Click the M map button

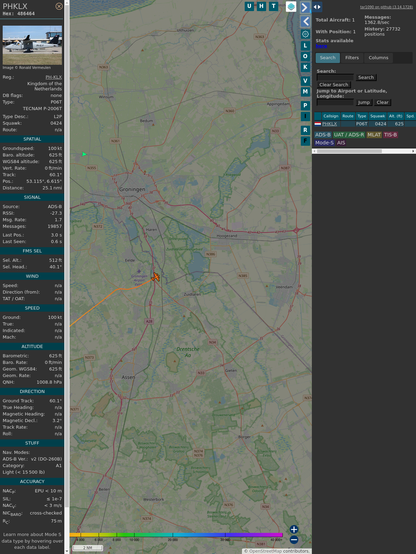click(305, 92)
